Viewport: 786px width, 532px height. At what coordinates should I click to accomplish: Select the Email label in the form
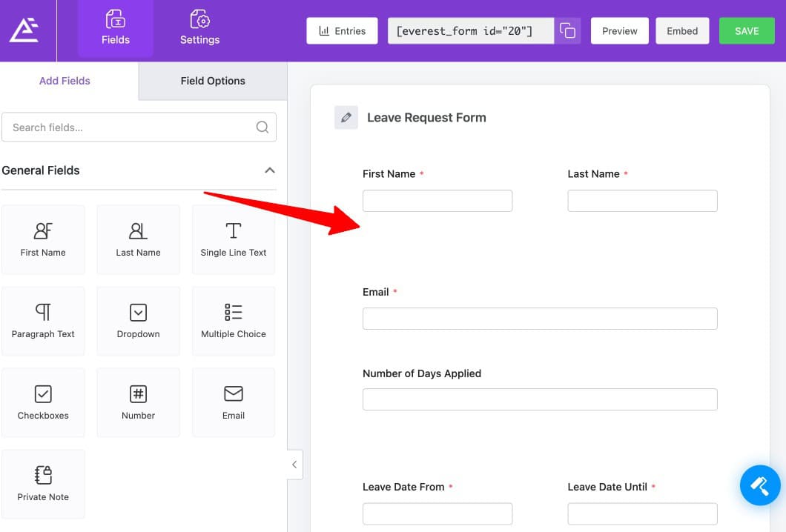(375, 292)
